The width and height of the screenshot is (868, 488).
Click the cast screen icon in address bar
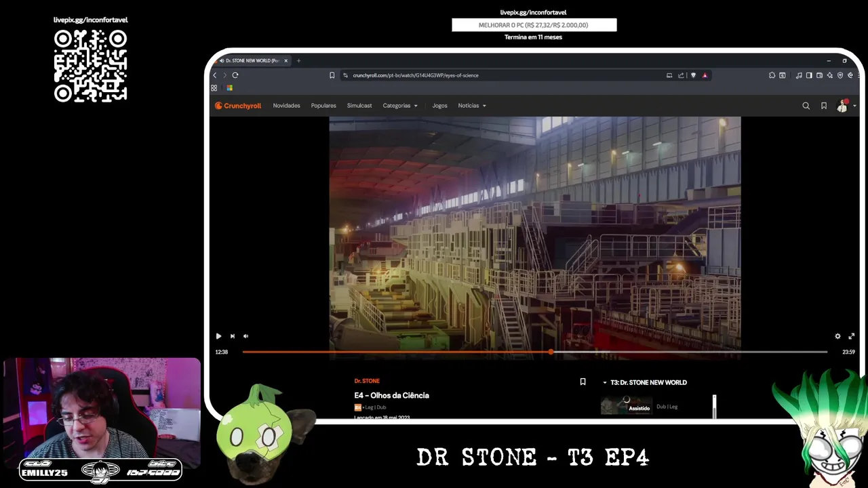pos(669,75)
